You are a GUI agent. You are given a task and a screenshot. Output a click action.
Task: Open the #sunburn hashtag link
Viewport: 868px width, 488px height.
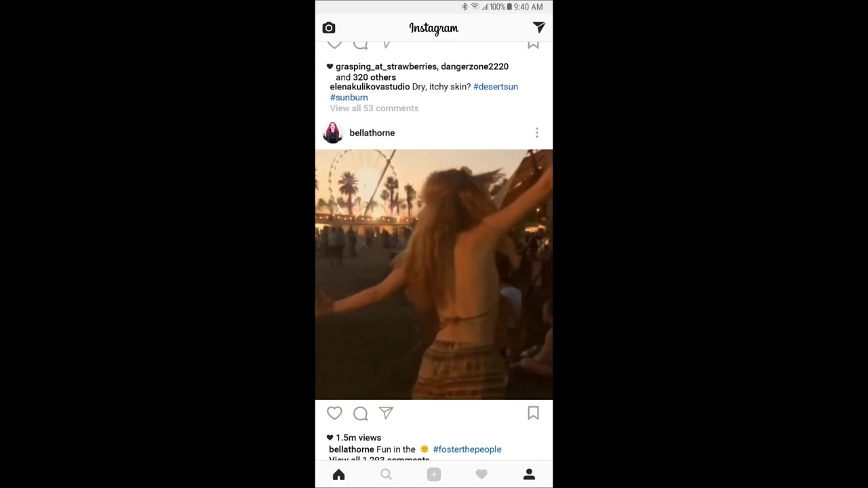(349, 98)
